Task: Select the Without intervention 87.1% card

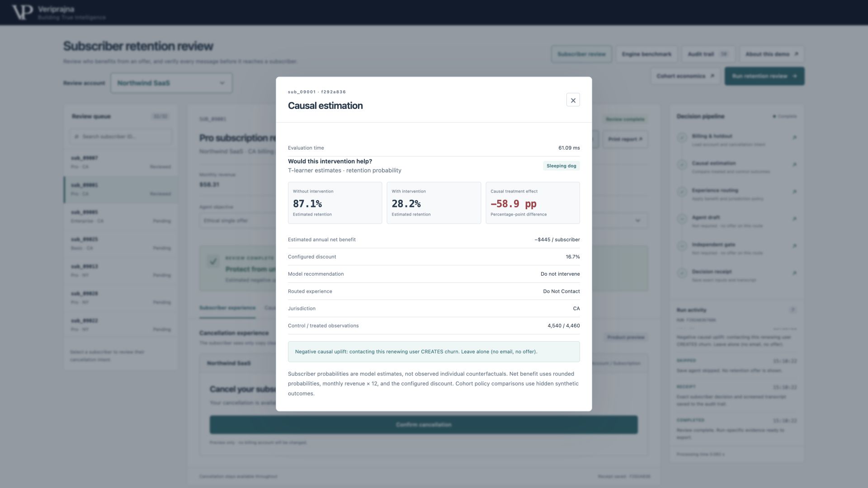Action: pos(335,203)
